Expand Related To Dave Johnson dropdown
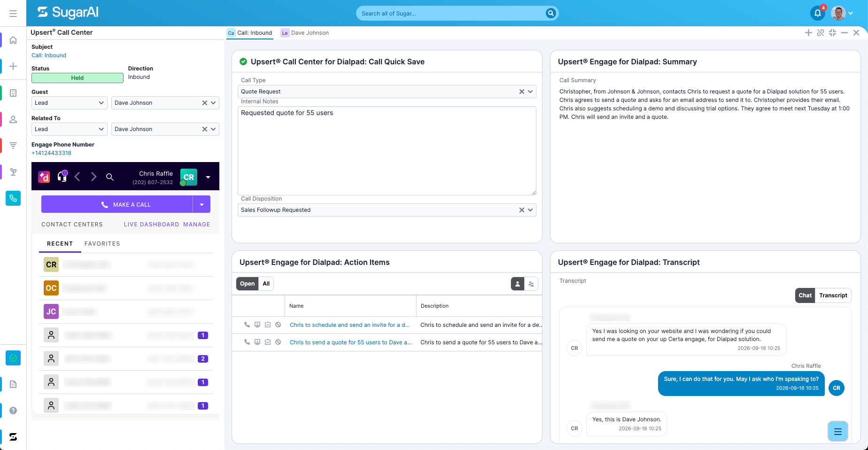This screenshot has height=450, width=868. click(213, 129)
